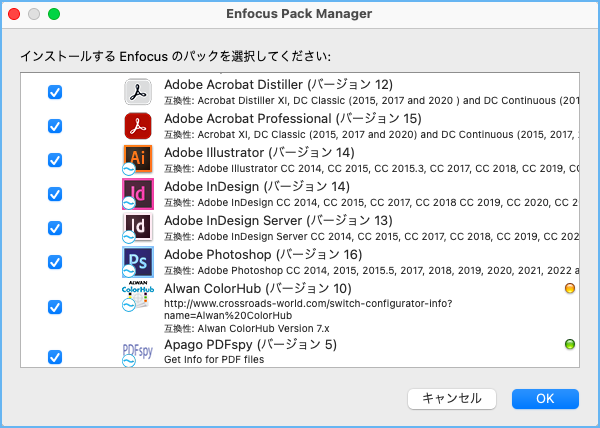
Task: Click Alwan ColorHub Version 7.x compatibility text
Action: [x=247, y=329]
